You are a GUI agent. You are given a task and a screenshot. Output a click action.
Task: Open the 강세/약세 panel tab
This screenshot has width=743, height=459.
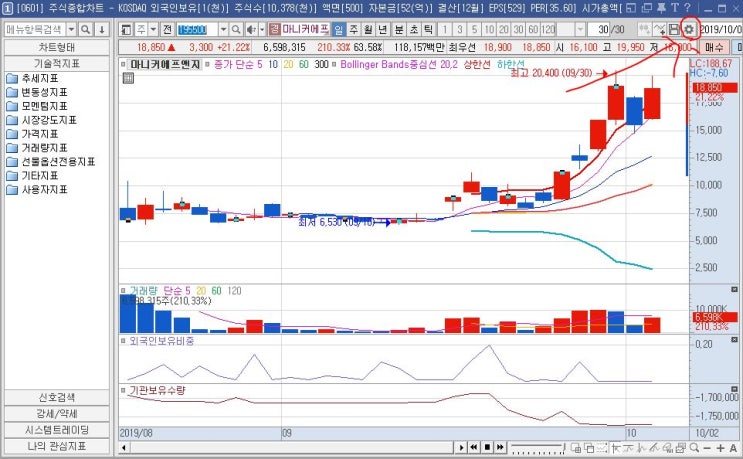(x=56, y=414)
